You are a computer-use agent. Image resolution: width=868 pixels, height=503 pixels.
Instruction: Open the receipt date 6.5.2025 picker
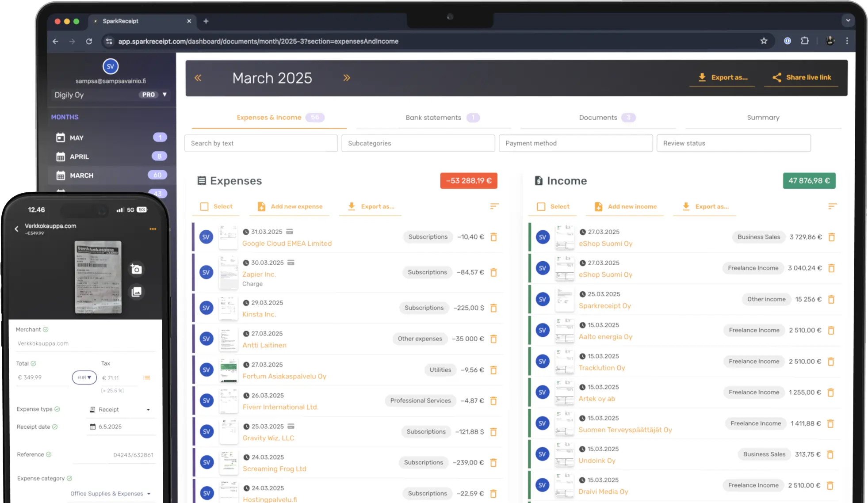point(120,427)
